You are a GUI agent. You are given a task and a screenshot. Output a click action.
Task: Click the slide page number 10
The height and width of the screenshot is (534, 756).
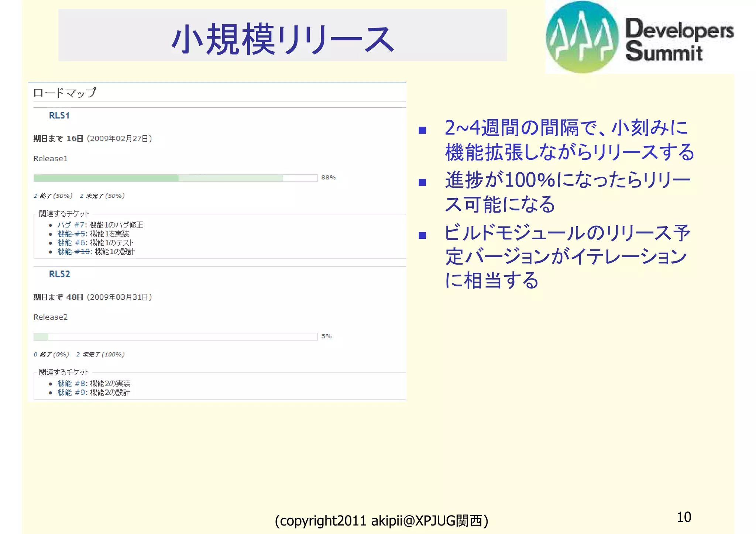[x=684, y=517]
